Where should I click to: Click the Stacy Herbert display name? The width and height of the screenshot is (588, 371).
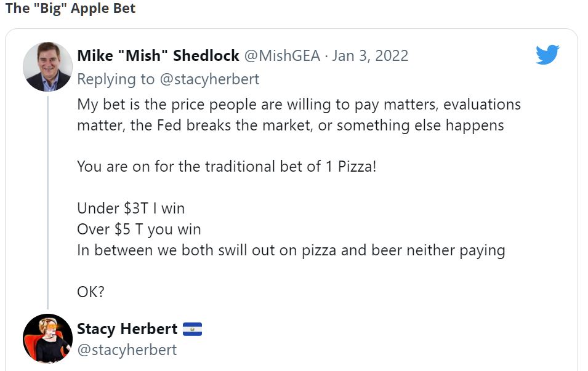pyautogui.click(x=127, y=329)
